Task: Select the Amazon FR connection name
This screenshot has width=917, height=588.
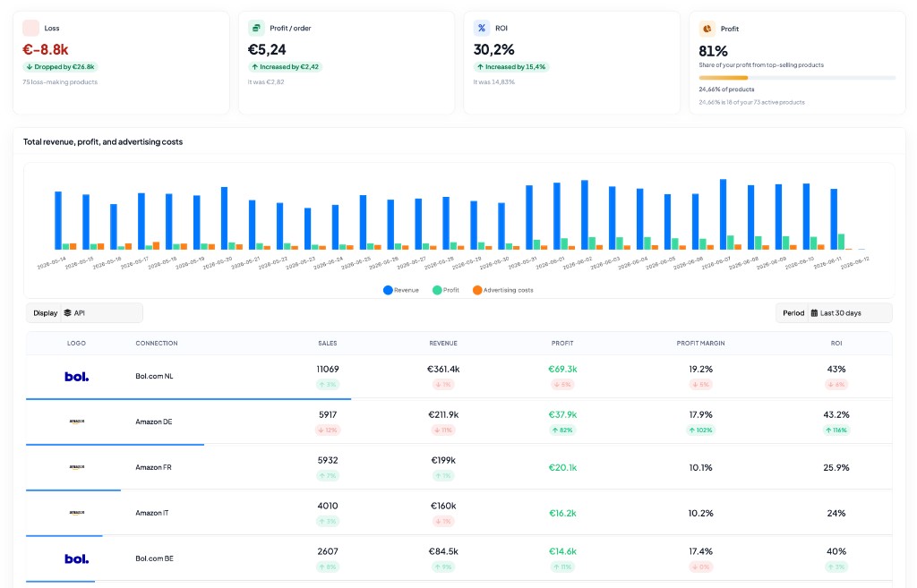Action: click(x=153, y=467)
